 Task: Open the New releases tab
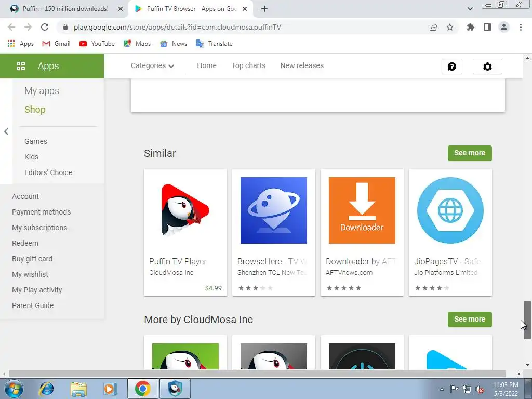[x=302, y=65]
